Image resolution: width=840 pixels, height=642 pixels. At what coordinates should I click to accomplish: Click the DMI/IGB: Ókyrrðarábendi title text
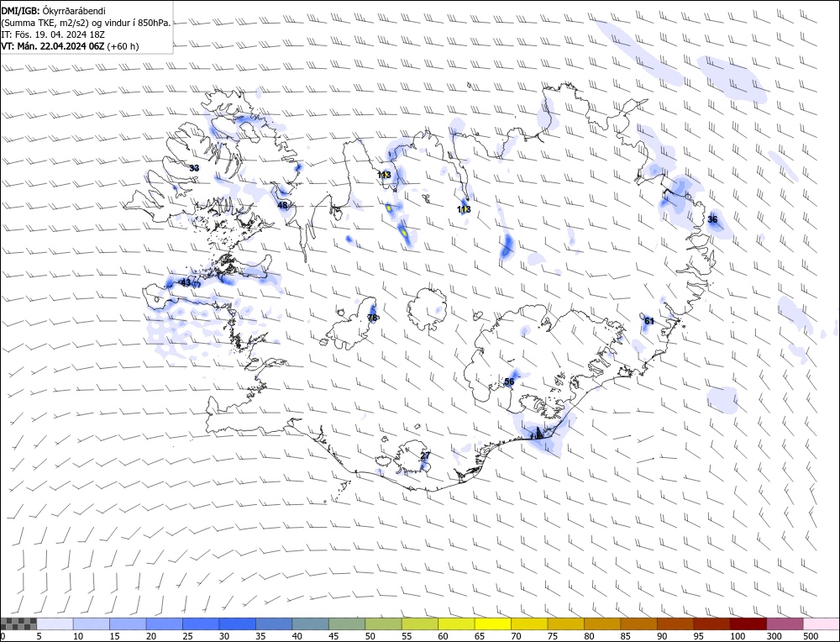(x=54, y=11)
